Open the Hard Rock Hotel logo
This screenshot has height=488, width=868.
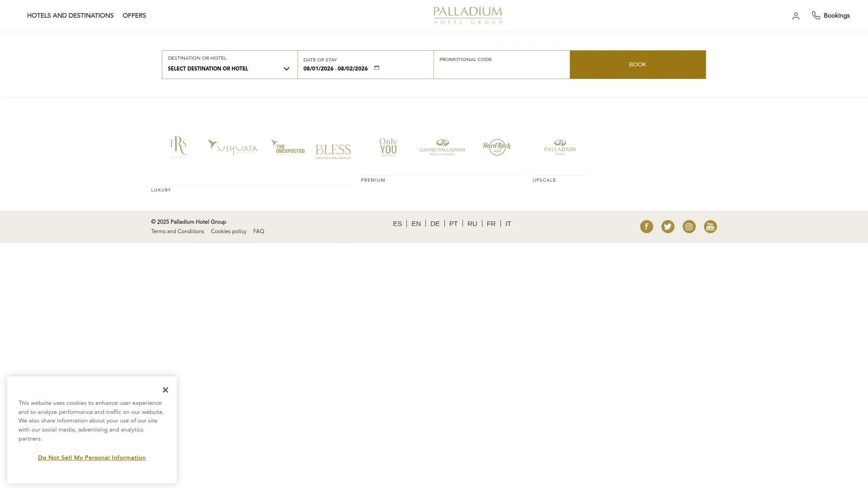click(x=496, y=147)
